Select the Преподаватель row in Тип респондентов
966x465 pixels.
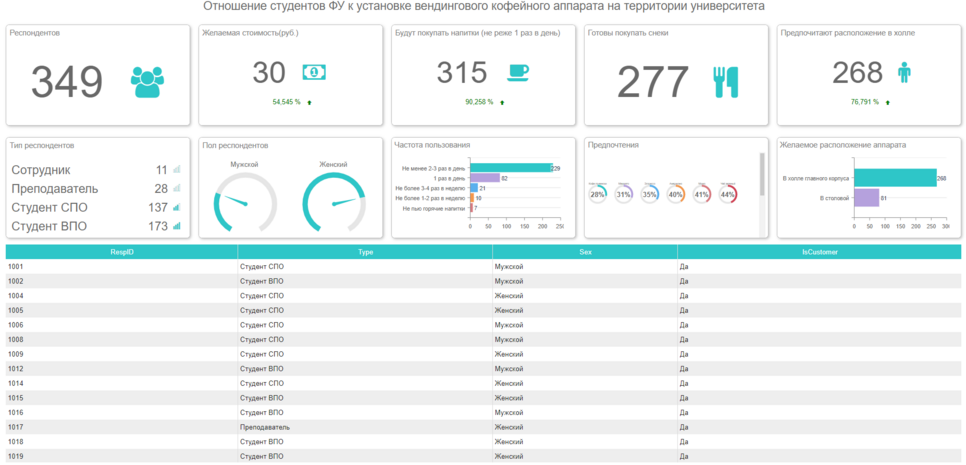point(90,189)
